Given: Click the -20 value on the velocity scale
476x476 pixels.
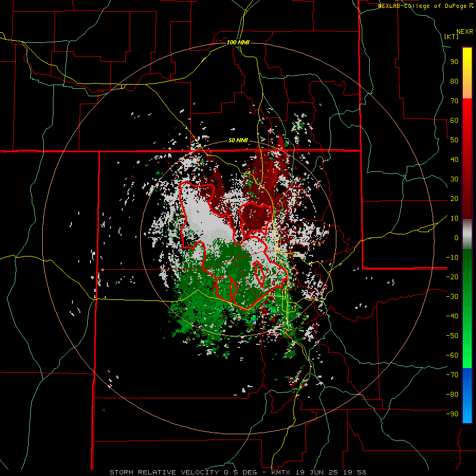Looking at the screenshot, I should (452, 277).
